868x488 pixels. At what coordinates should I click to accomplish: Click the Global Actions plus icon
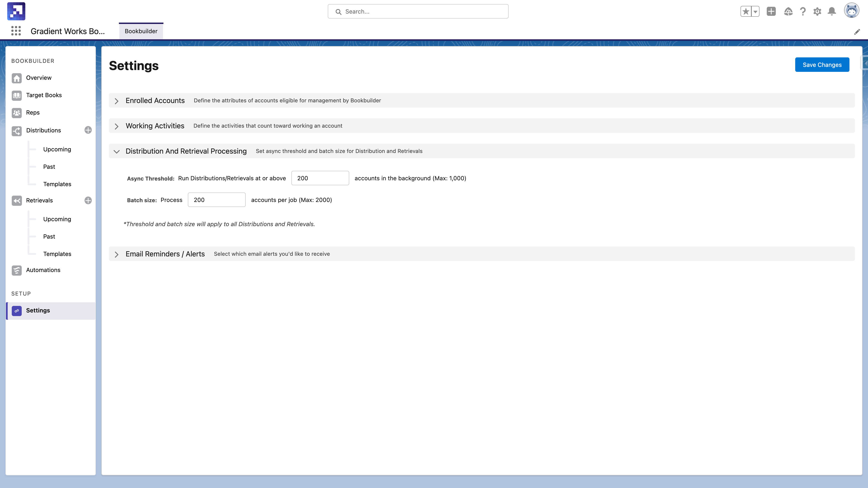point(771,12)
